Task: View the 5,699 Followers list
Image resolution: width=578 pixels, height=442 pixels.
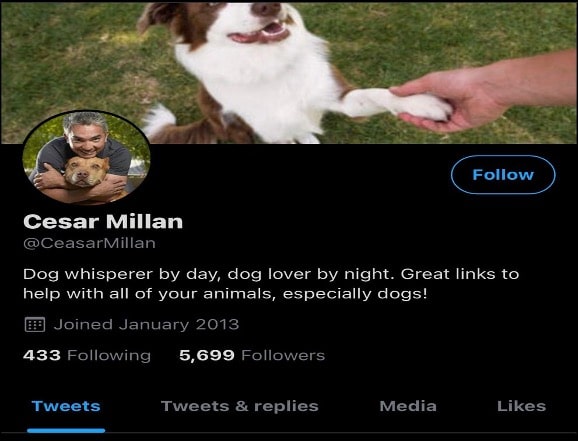Action: click(x=252, y=355)
